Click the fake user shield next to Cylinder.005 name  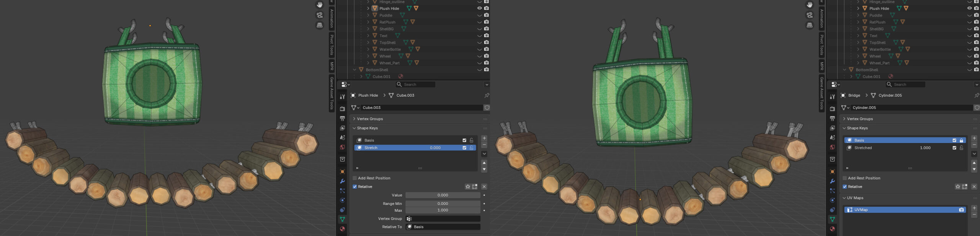click(977, 107)
